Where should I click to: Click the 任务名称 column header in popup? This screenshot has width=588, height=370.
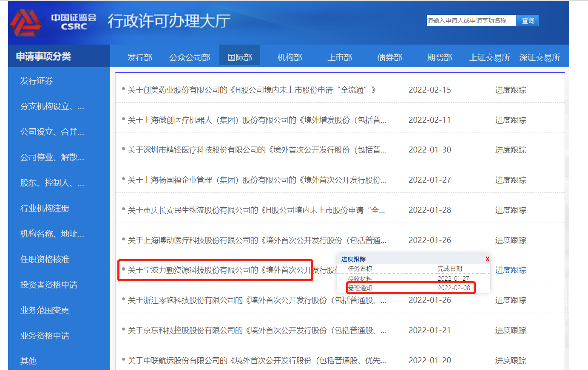pyautogui.click(x=360, y=269)
